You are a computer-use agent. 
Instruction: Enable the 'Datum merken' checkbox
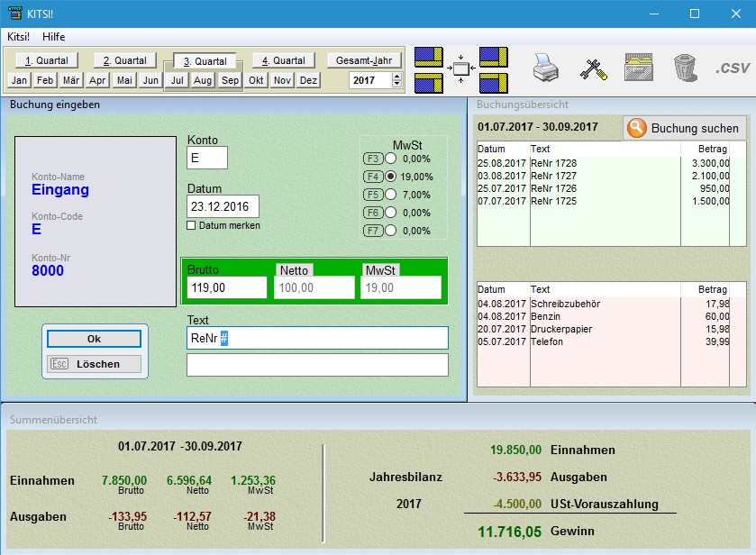pos(191,225)
